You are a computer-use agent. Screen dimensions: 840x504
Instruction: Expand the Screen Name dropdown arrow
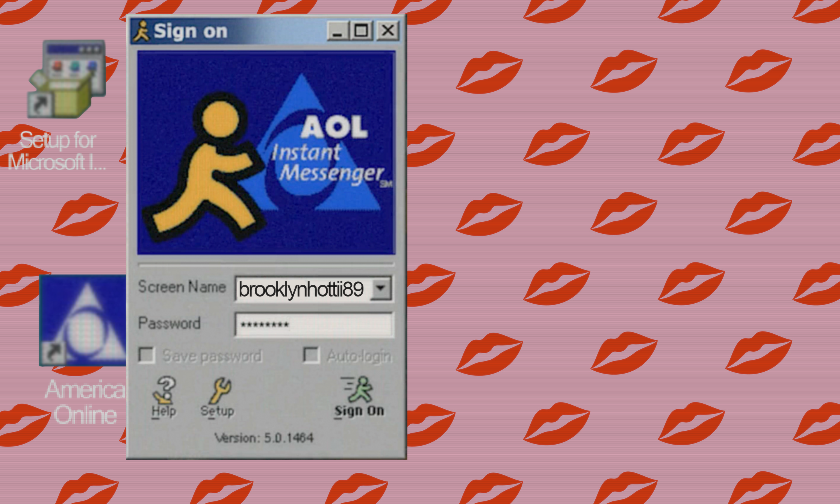pyautogui.click(x=381, y=288)
